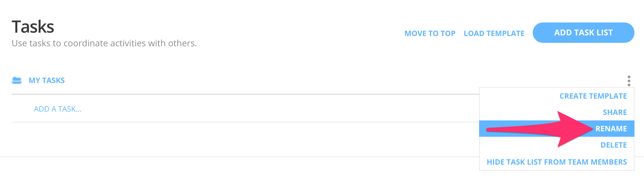The height and width of the screenshot is (183, 644).
Task: Click the Tasks page heading
Action: coord(33,27)
